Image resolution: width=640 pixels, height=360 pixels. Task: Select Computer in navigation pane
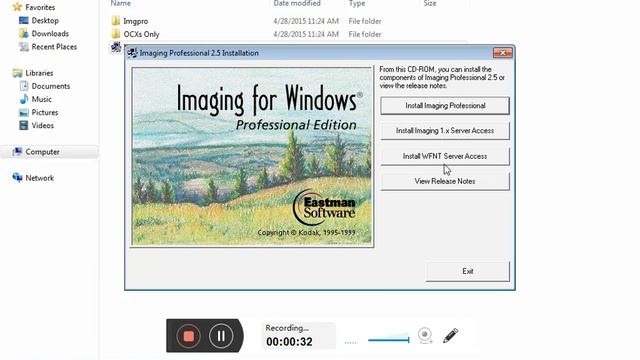click(x=42, y=152)
